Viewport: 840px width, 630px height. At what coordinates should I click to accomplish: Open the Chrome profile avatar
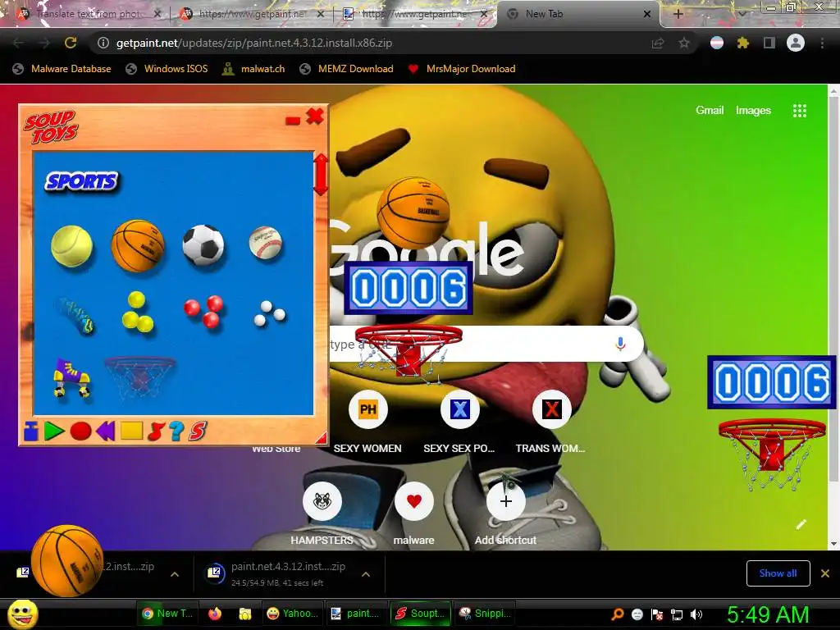(x=796, y=43)
